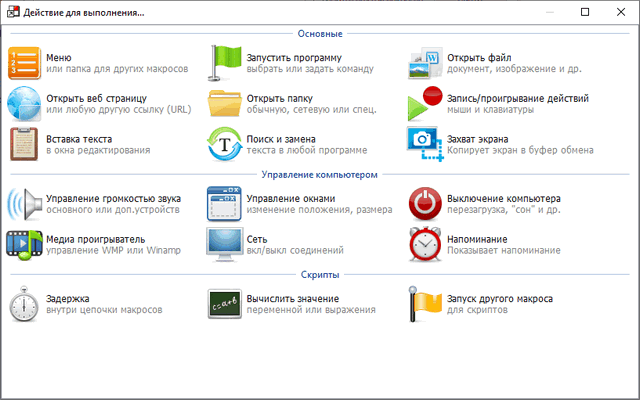Screen dimensions: 640x400
Task: Select the Управление окнами action label
Action: click(291, 198)
